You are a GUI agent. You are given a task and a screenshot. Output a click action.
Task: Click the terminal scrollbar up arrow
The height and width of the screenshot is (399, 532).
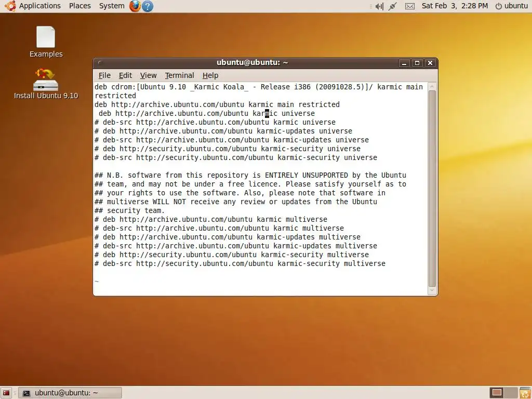[432, 87]
